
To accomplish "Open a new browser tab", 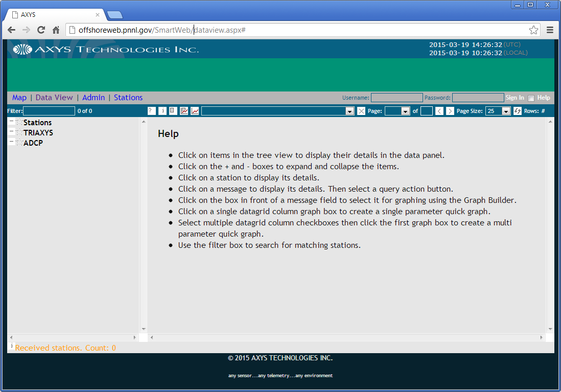I will coord(115,15).
